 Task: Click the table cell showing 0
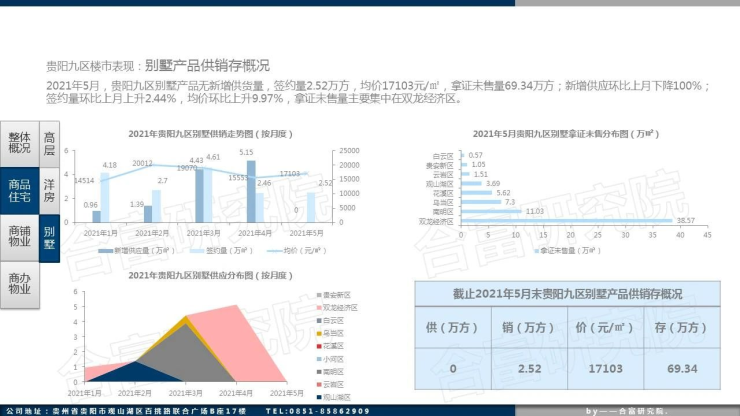[453, 369]
